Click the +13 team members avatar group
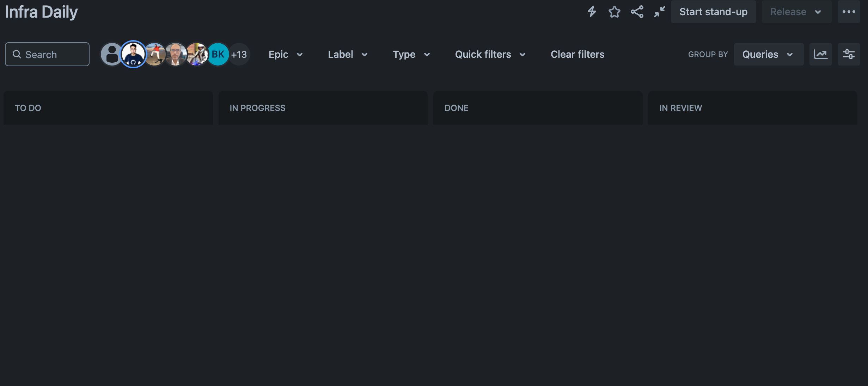Screen dimensions: 868x386 (239, 54)
